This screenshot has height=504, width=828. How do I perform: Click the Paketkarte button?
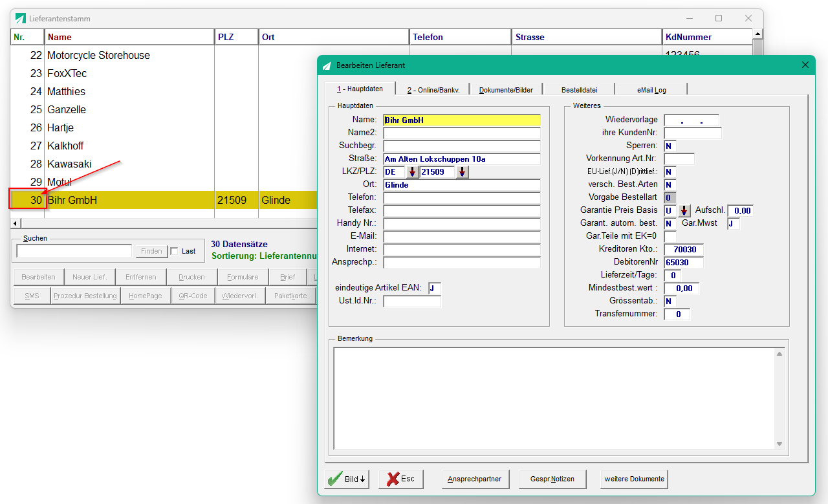(290, 296)
